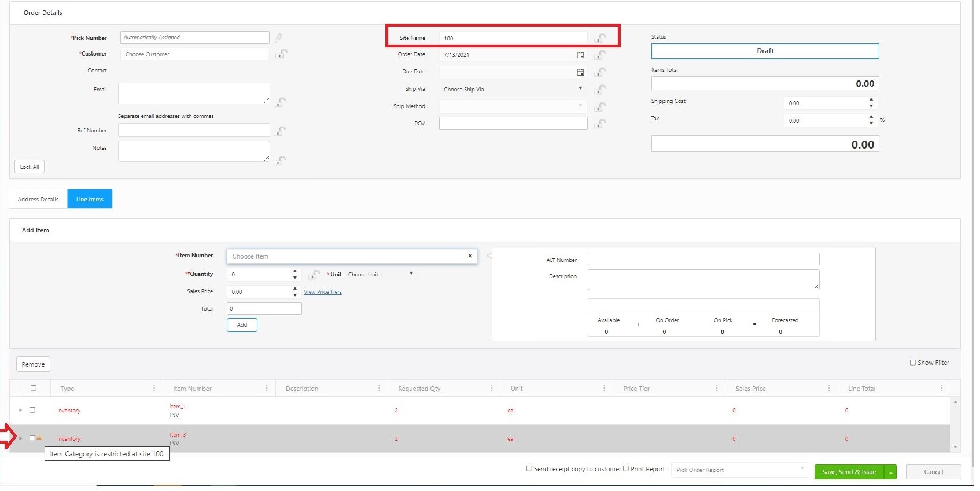The height and width of the screenshot is (491, 980).
Task: Check Send receipt copy to customer
Action: 529,469
